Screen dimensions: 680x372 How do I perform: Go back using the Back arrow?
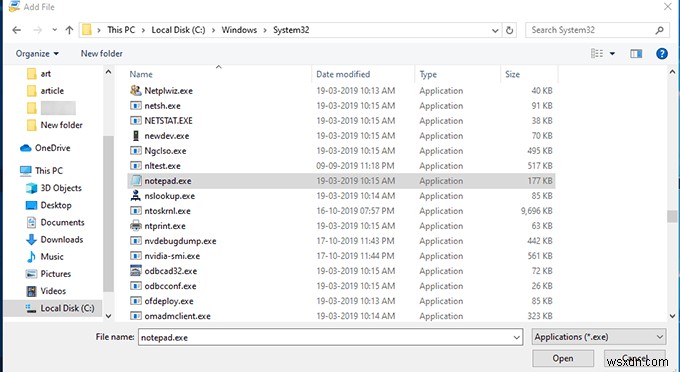pos(16,30)
